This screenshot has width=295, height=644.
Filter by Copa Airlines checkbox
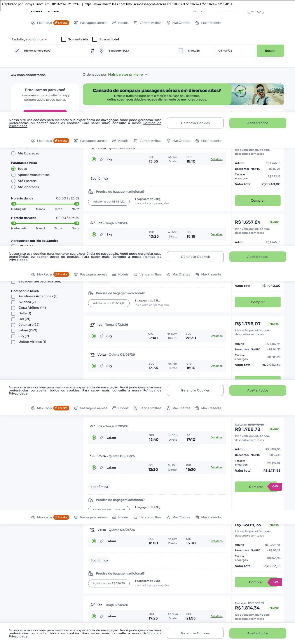[x=13, y=308]
